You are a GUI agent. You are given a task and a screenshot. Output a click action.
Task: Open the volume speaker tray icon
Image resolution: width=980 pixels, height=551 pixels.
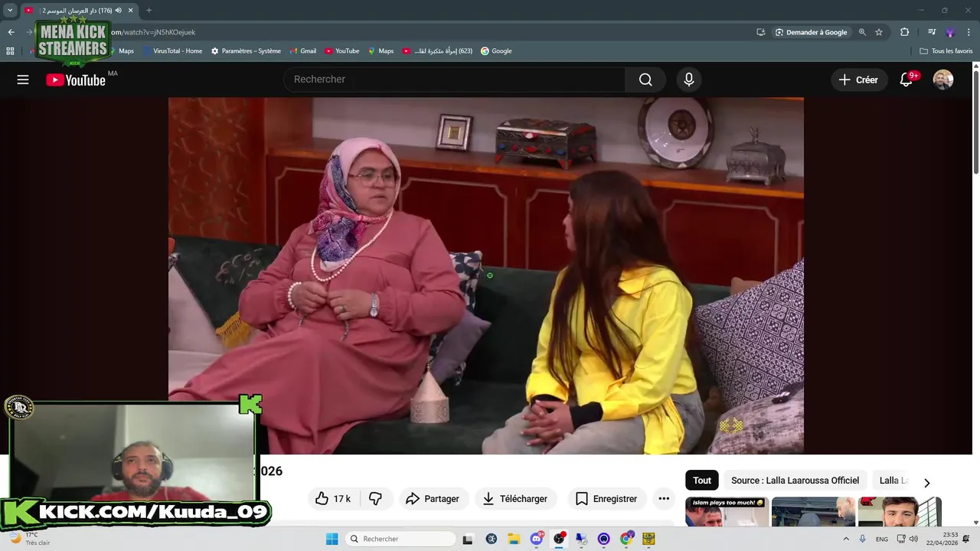point(913,539)
